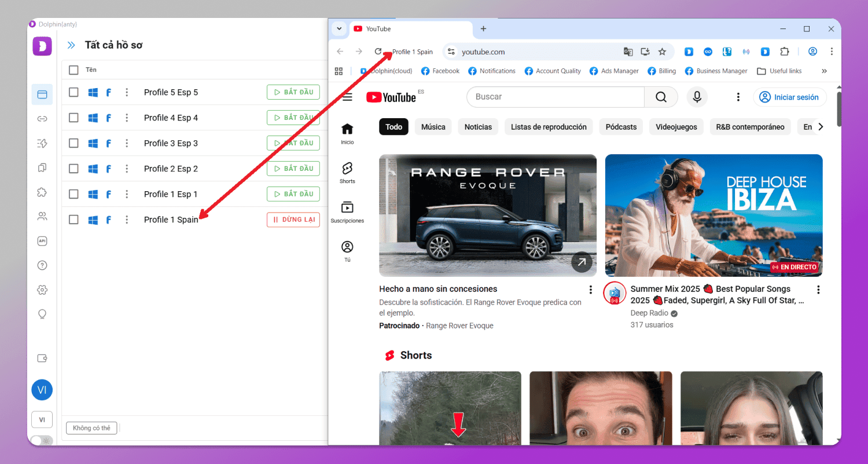
Task: Click the VI user avatar in Dolphin
Action: [42, 390]
